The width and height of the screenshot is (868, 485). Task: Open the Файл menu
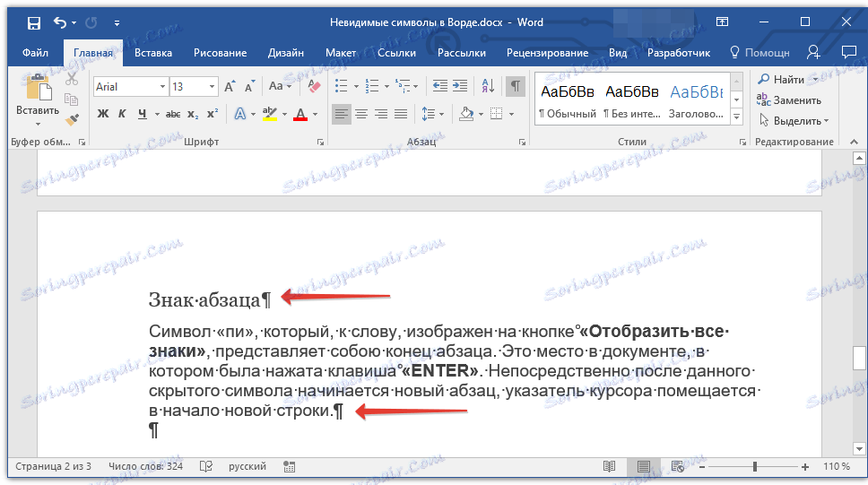(35, 53)
